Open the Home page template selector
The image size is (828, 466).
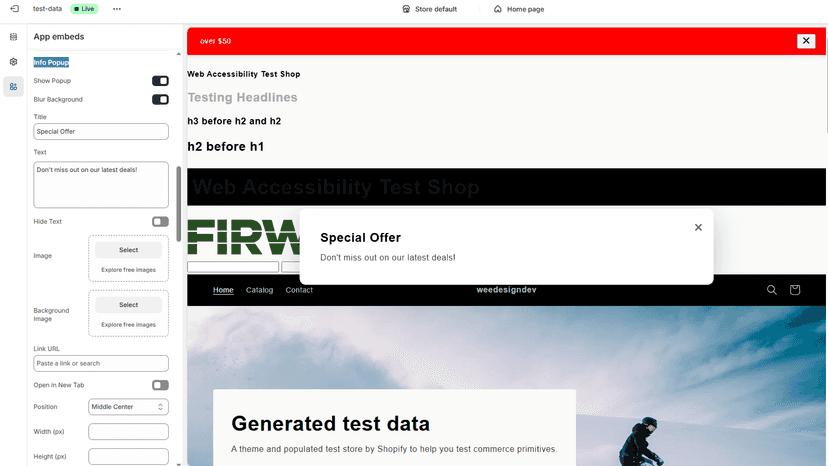(x=519, y=9)
